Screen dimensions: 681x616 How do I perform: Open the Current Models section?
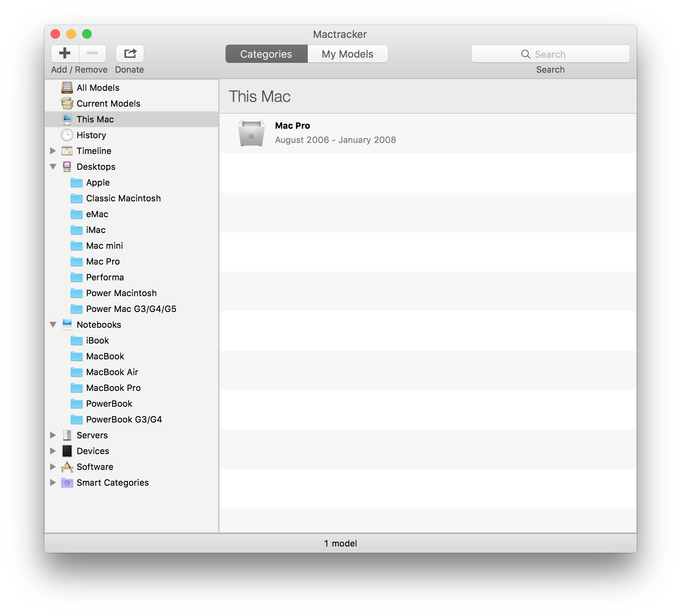point(109,103)
